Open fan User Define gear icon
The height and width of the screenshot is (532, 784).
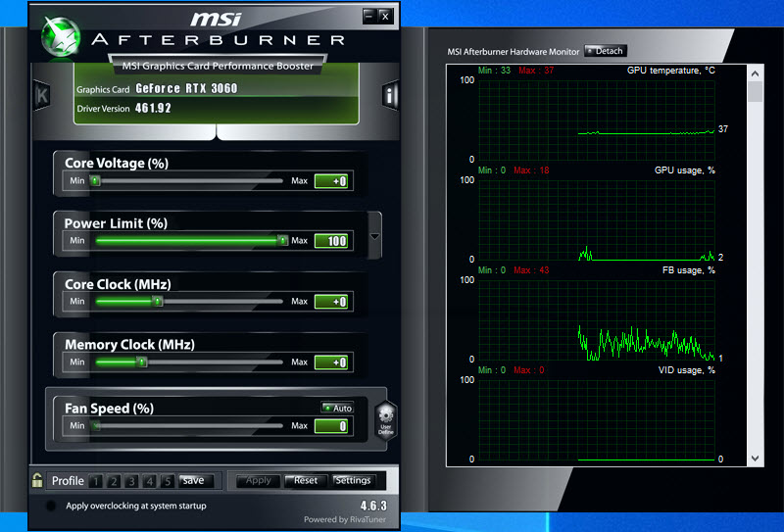(x=385, y=419)
